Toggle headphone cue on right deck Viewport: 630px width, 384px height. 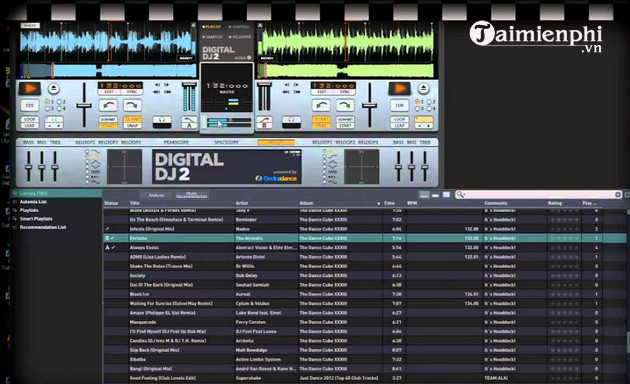click(x=291, y=122)
